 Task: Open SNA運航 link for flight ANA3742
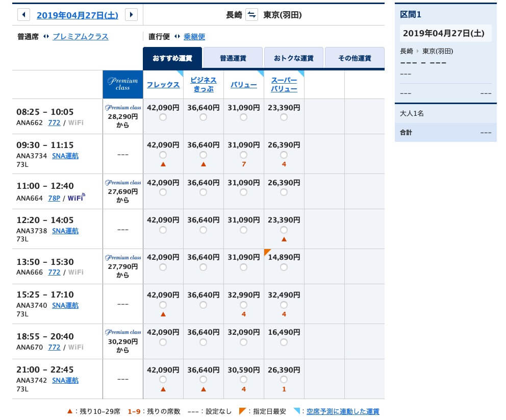coord(65,380)
